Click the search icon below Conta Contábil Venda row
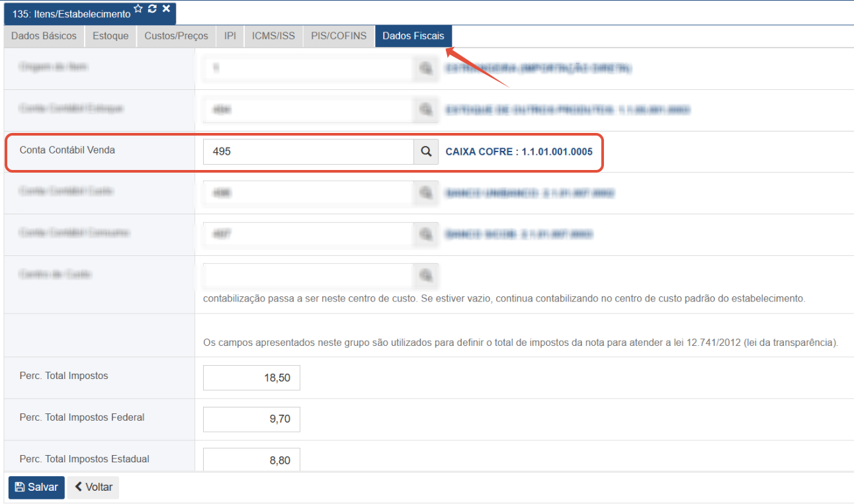The image size is (854, 504). point(427,192)
